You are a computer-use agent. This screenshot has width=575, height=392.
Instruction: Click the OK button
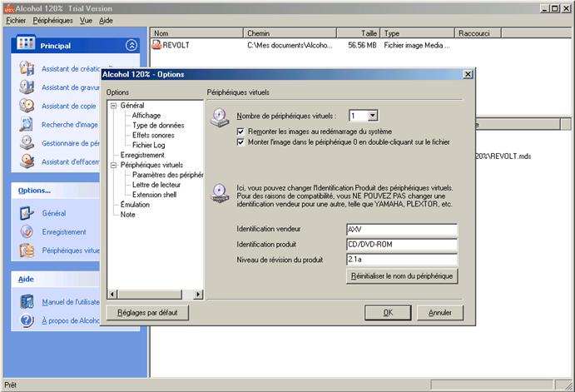pos(388,312)
